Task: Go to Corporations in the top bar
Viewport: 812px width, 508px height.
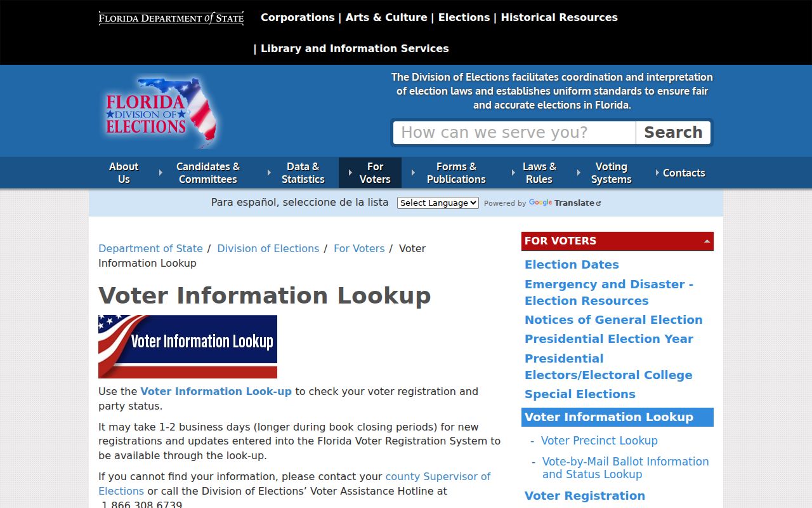Action: coord(298,18)
